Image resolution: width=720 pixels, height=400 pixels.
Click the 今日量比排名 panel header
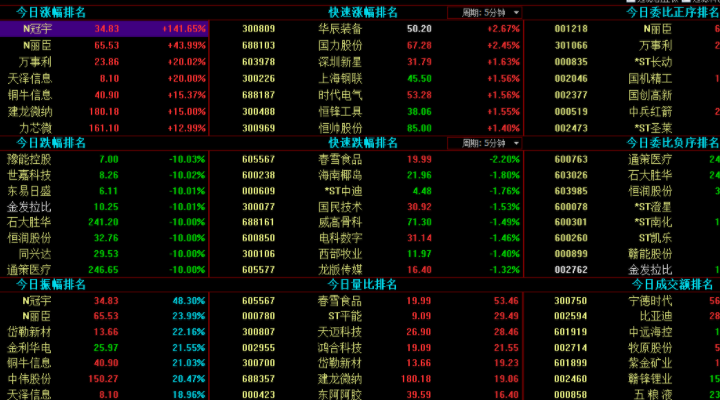coord(362,285)
